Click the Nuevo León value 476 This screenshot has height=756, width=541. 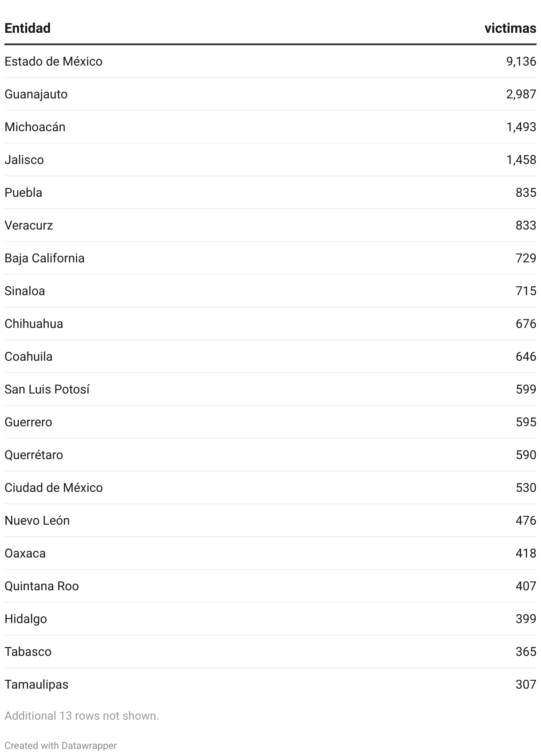[526, 520]
